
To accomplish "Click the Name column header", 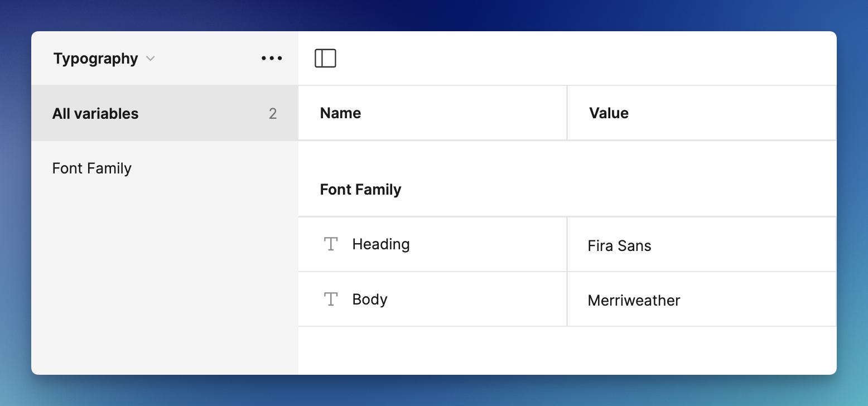I will [340, 113].
